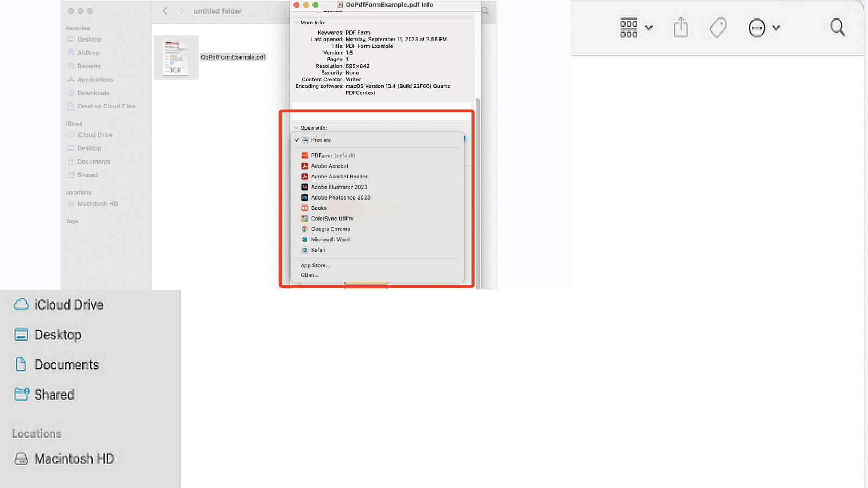Choose App Store… in Open with menu

(378, 265)
